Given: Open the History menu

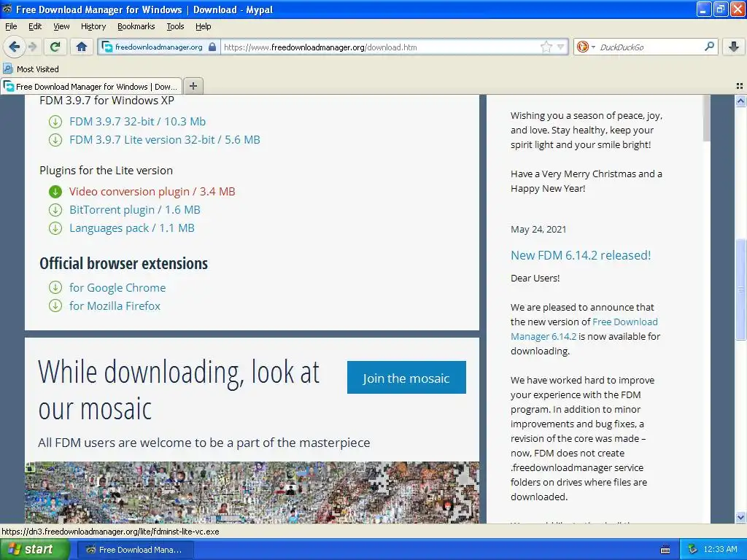Looking at the screenshot, I should click(93, 26).
